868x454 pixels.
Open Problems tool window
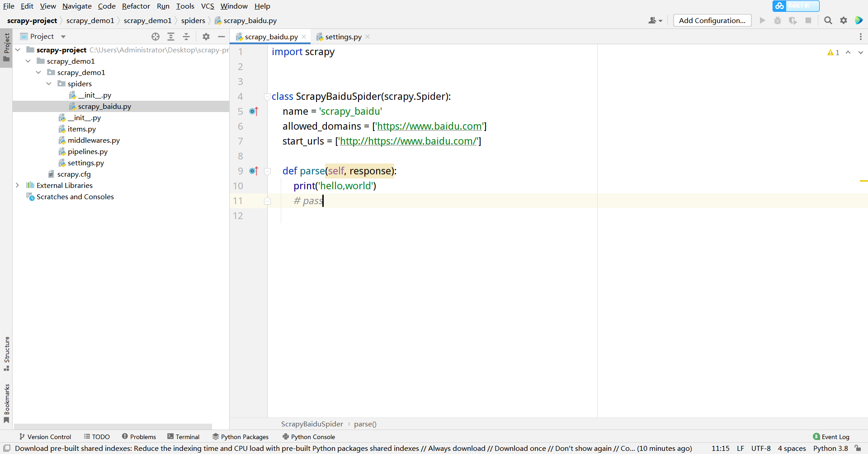(x=139, y=437)
